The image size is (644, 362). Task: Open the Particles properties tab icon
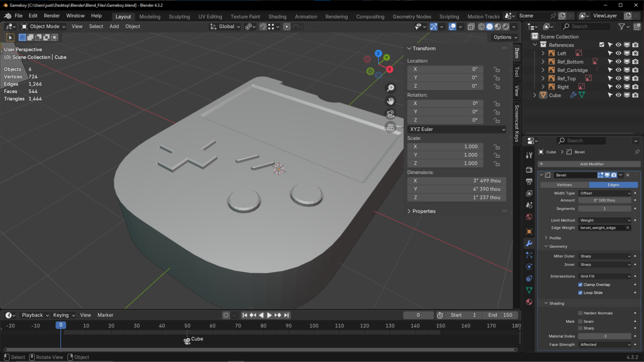pyautogui.click(x=529, y=255)
